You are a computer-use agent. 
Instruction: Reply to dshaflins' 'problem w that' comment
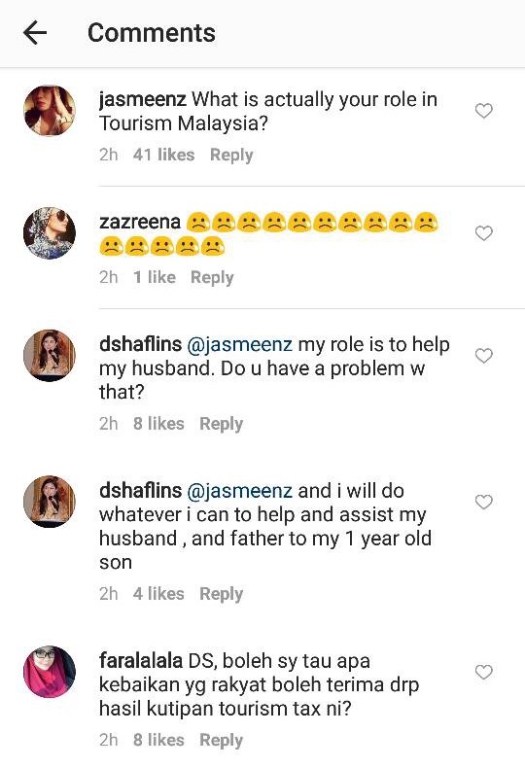point(221,424)
